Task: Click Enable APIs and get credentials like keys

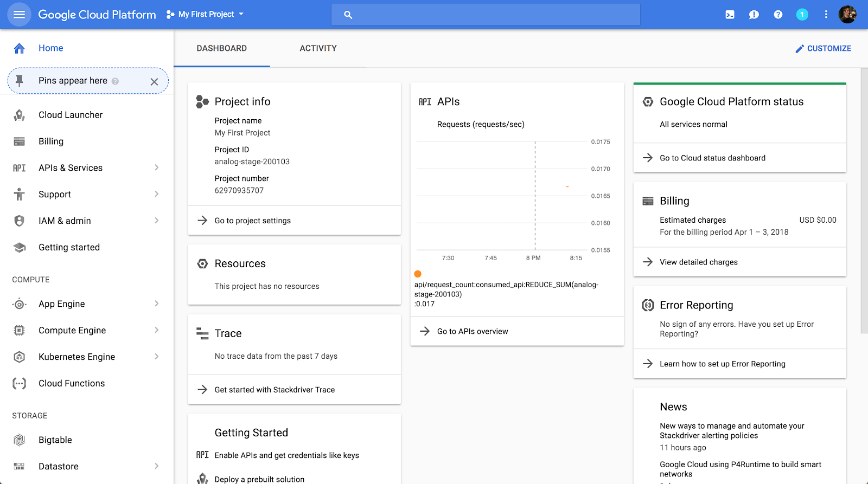Action: point(287,455)
